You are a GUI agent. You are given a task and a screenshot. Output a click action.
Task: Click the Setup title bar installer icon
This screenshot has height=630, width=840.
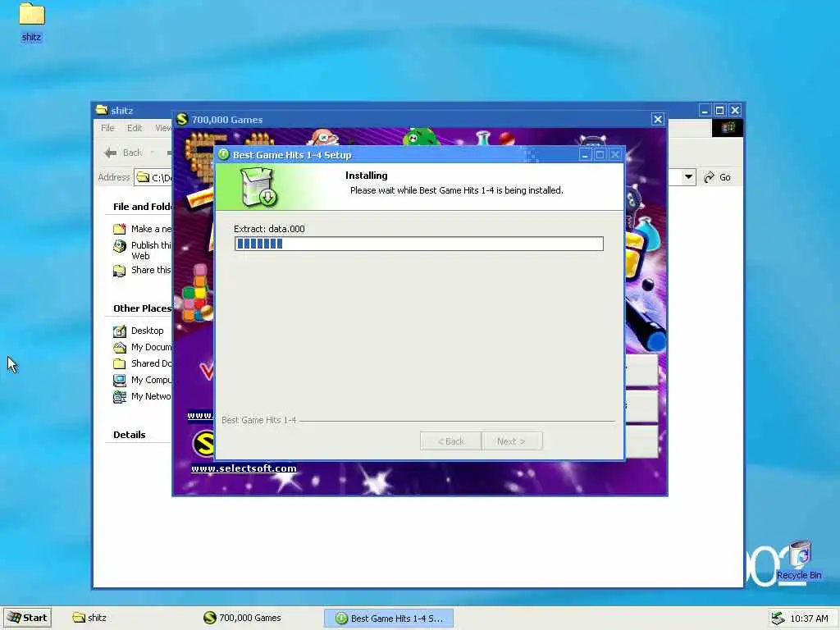point(223,154)
